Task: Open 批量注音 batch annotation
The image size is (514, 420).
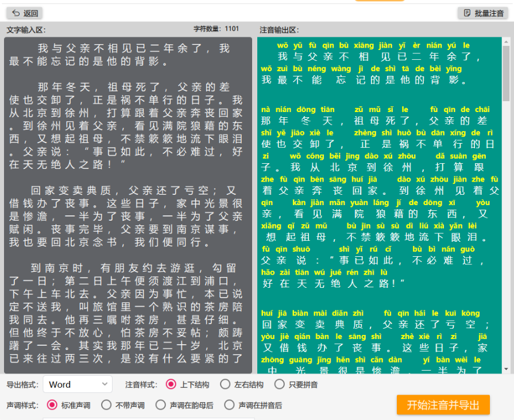Action: (x=483, y=13)
